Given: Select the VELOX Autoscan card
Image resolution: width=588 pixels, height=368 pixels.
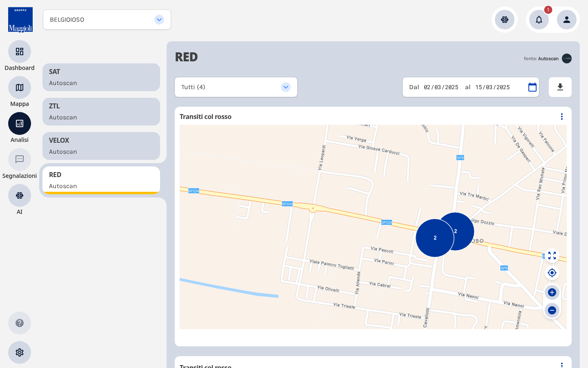Looking at the screenshot, I should [x=101, y=146].
